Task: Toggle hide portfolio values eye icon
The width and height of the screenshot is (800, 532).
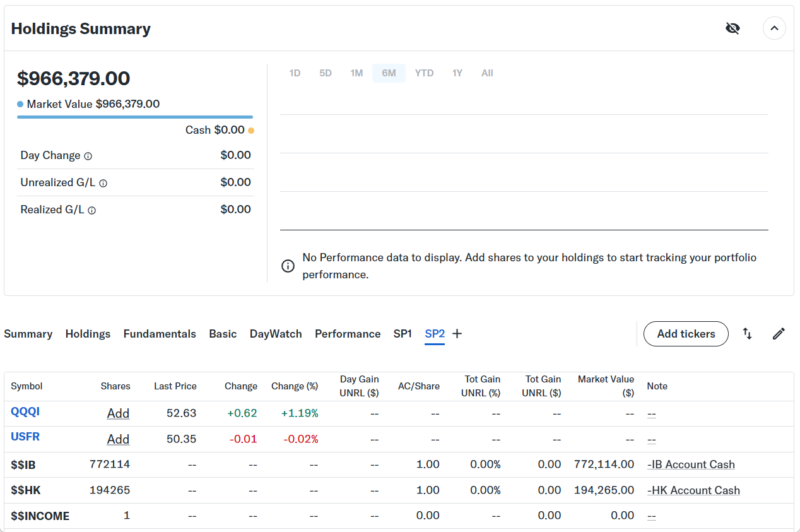Action: [732, 28]
